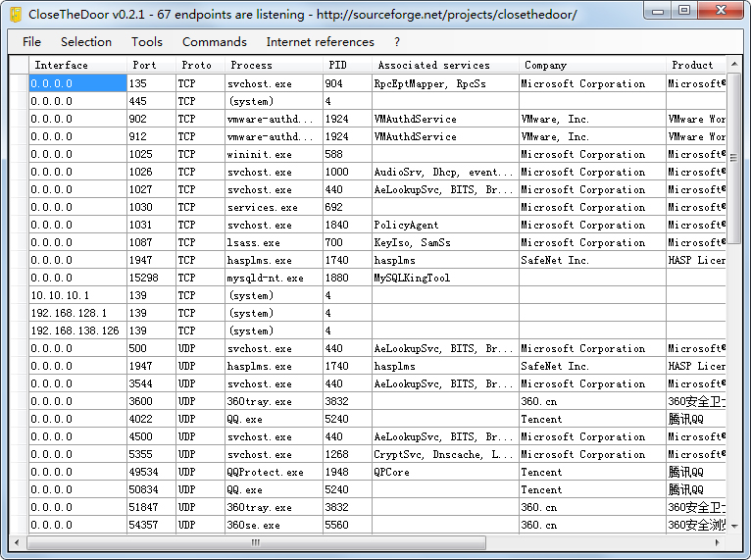751x560 pixels.
Task: Click the AudioSrv, Dhcp service cell
Action: [x=445, y=172]
